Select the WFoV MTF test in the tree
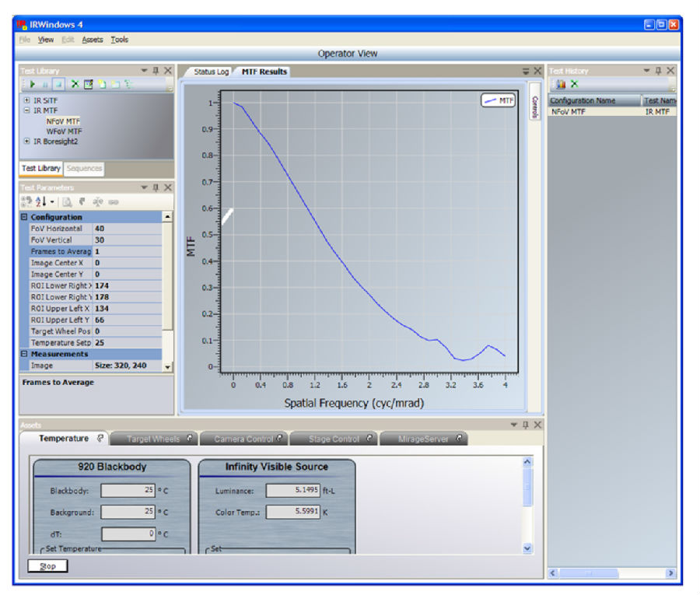Image resolution: width=700 pixels, height=595 pixels. click(64, 131)
